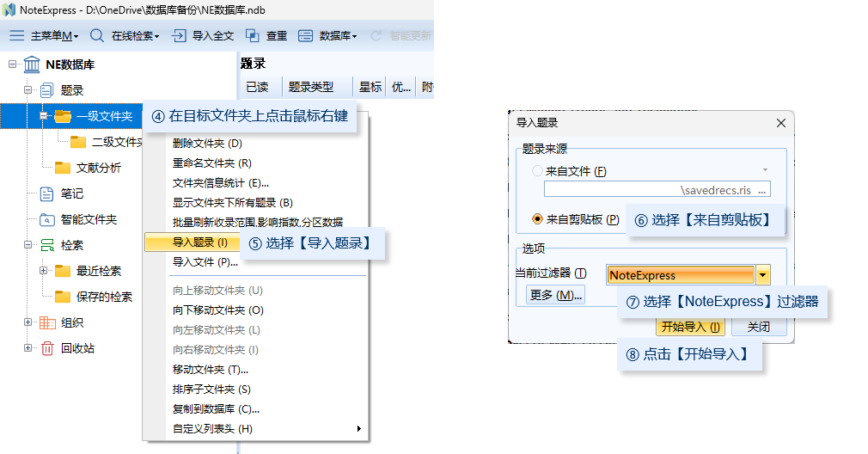Screen dimensions: 868x454
Task: Click the 优... column header
Action: point(401,87)
